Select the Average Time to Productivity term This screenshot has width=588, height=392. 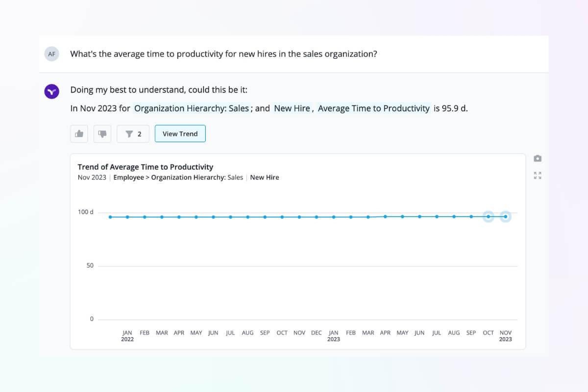374,108
